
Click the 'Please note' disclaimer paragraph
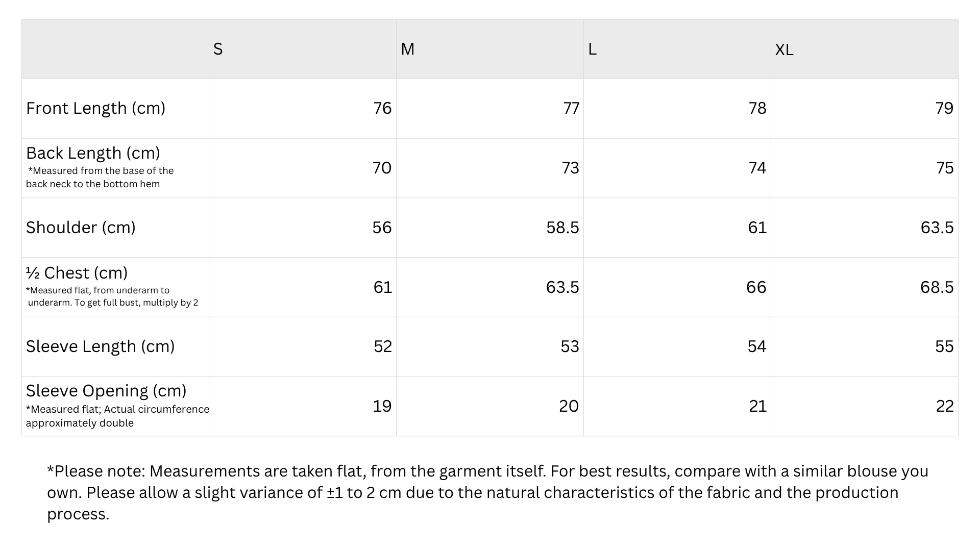(x=487, y=492)
